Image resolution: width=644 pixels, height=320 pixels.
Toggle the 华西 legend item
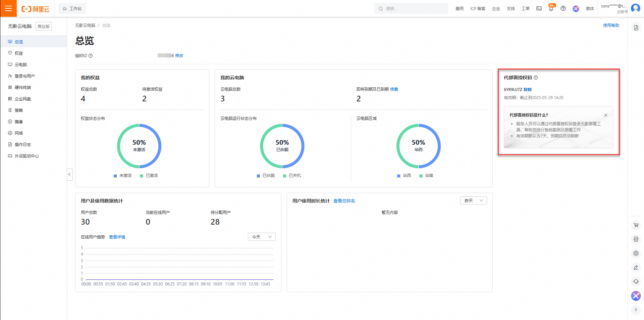pyautogui.click(x=404, y=176)
